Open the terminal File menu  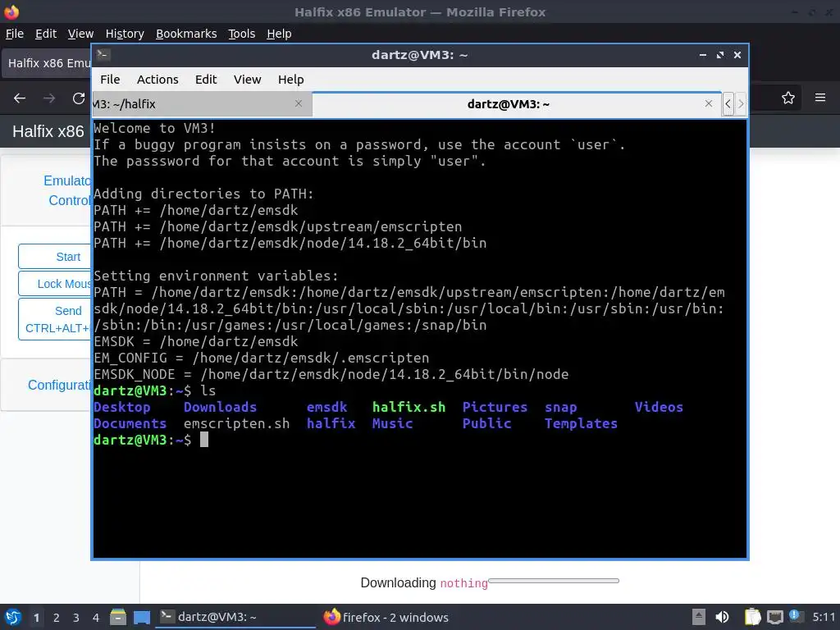pos(110,80)
